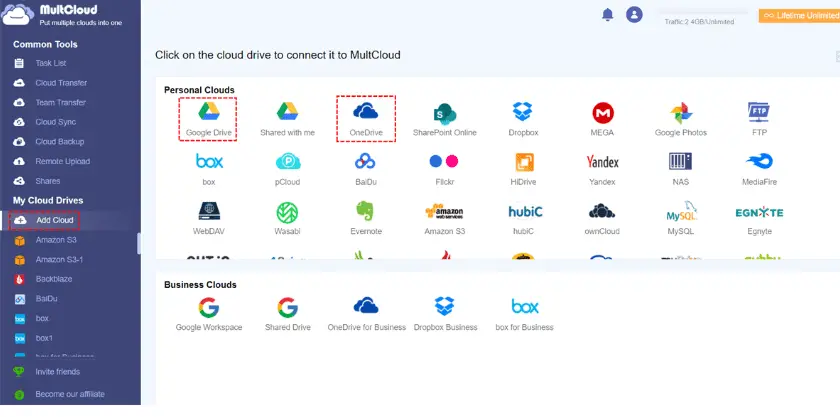Connect the personal OneDrive cloud
The image size is (840, 417).
click(366, 119)
